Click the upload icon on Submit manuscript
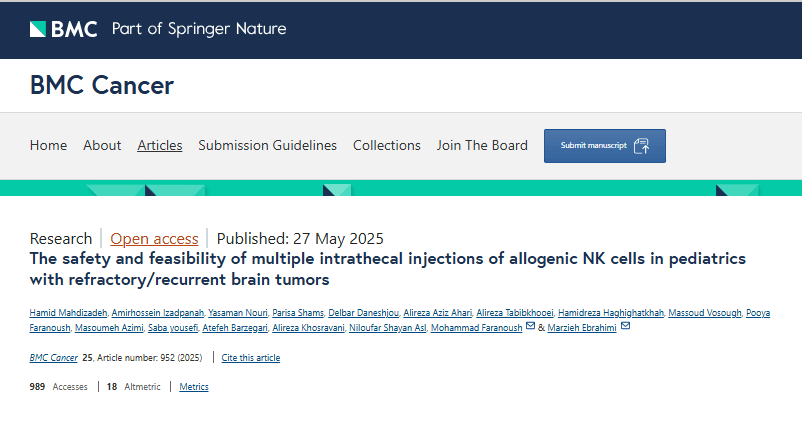Viewport: 802px width, 428px height. point(642,146)
